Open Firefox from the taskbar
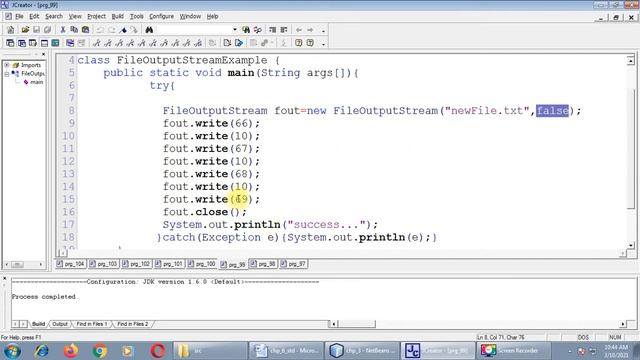This screenshot has width=640, height=360. tap(71, 351)
